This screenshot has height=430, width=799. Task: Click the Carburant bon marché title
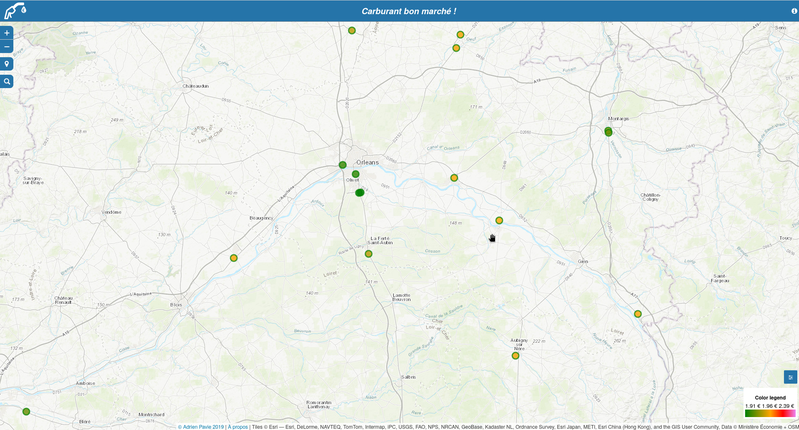pos(409,11)
